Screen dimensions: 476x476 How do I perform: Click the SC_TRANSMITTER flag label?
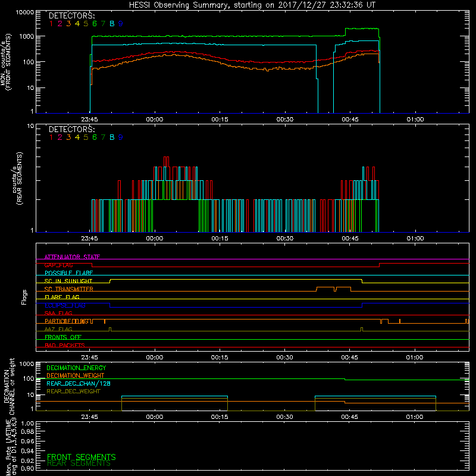[68, 289]
